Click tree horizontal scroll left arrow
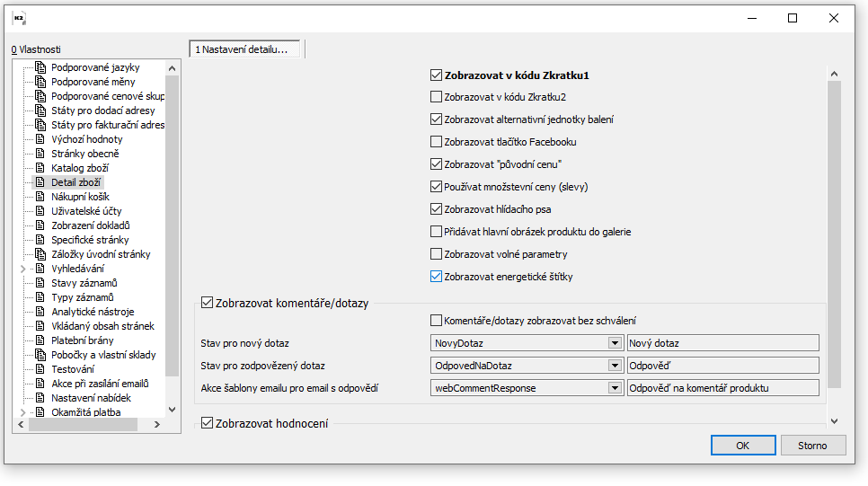 (21, 425)
